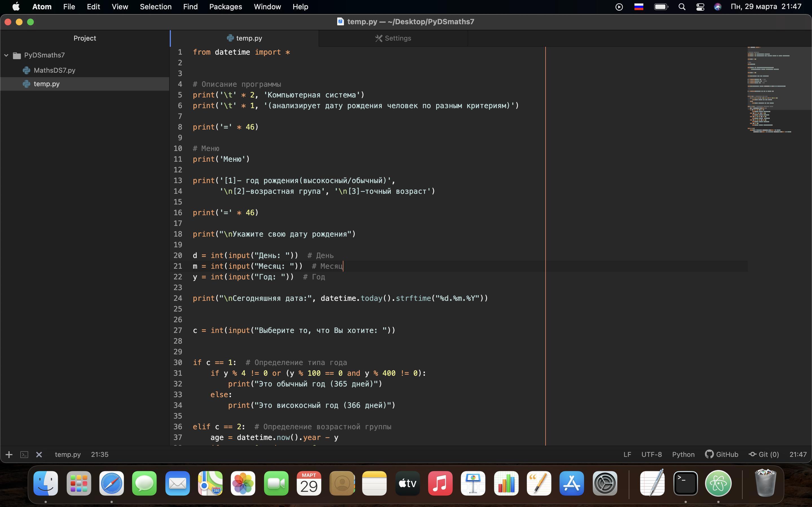Click the plus icon in status bar

[9, 454]
